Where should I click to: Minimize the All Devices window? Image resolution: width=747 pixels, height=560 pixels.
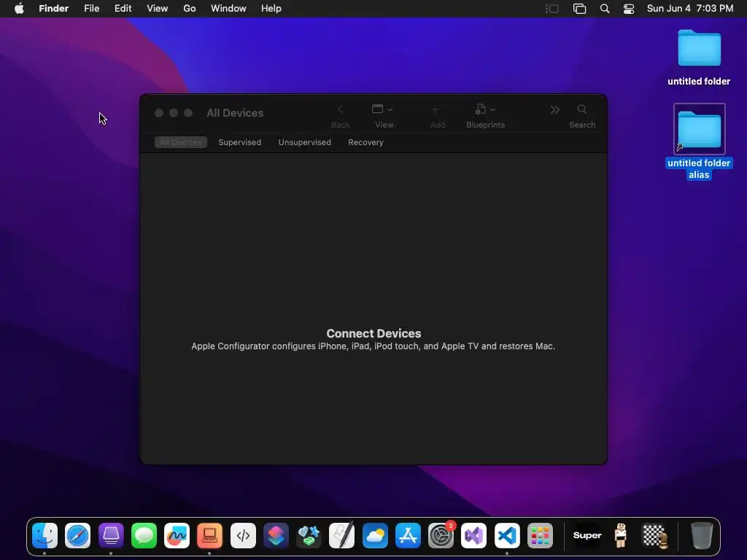[174, 113]
